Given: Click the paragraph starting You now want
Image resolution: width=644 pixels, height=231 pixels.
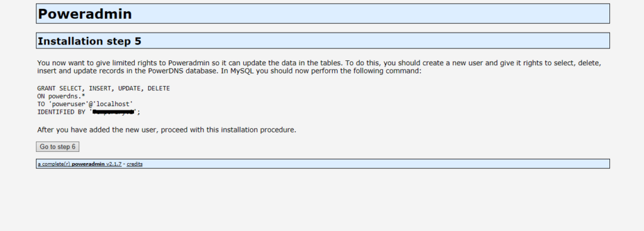Looking at the screenshot, I should [x=319, y=67].
